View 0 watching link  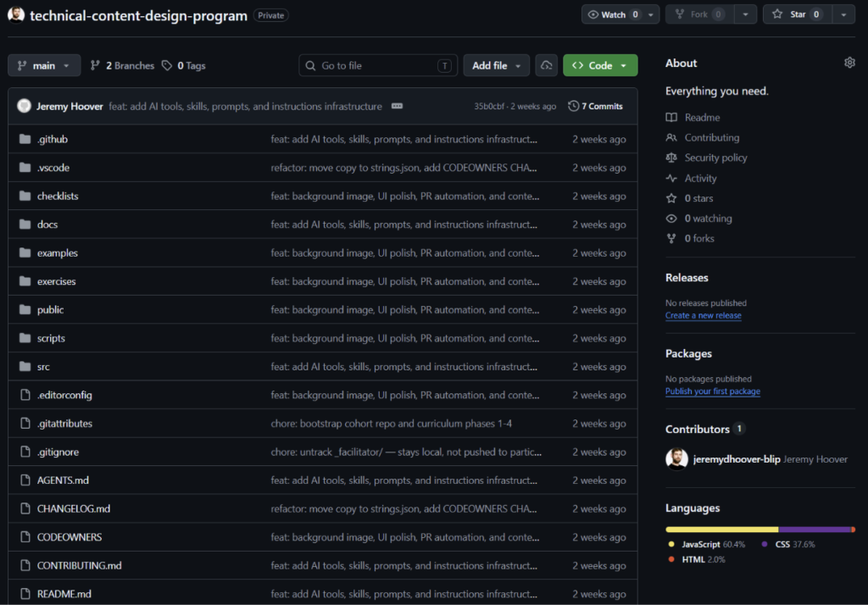[x=708, y=218]
